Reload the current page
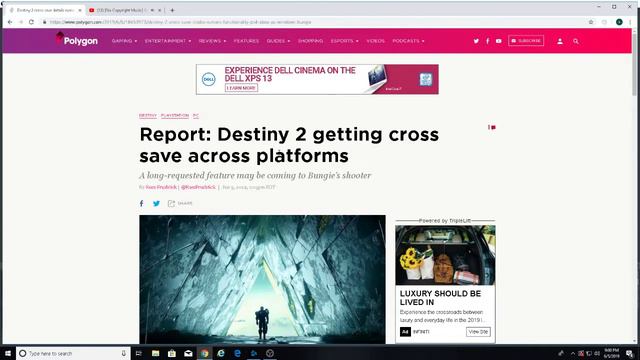 pos(31,22)
